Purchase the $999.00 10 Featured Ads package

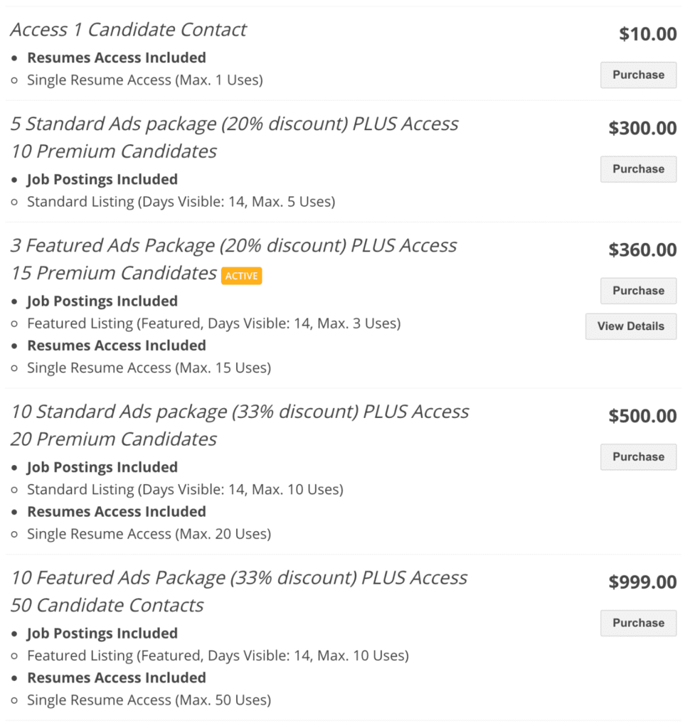(638, 623)
